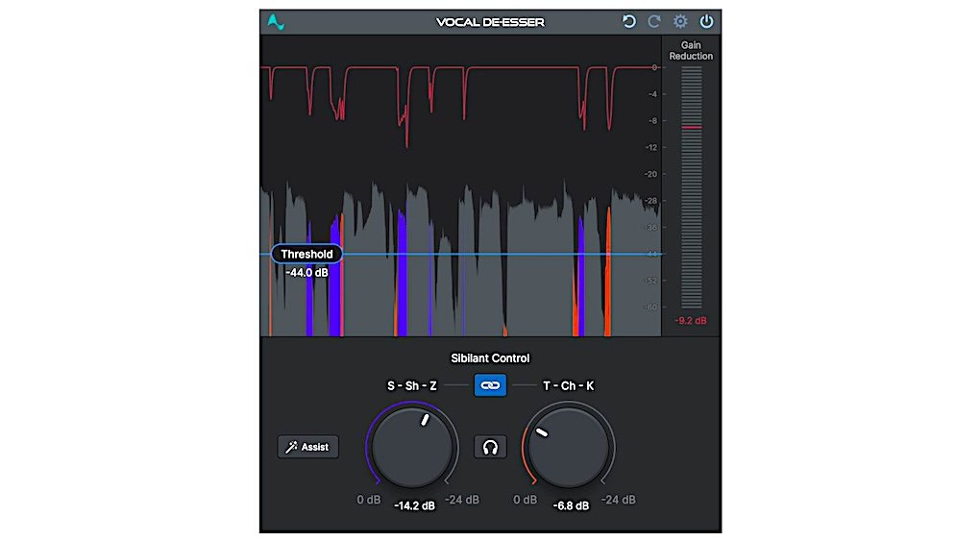Click the T - Ch - K knob
This screenshot has width=980, height=541.
point(568,446)
